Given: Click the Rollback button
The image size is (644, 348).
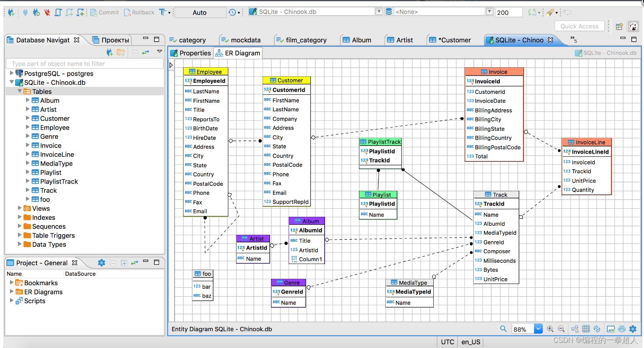Looking at the screenshot, I should point(139,12).
